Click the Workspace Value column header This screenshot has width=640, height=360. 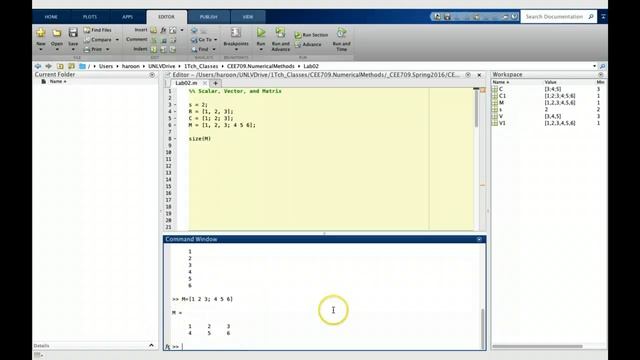click(551, 82)
